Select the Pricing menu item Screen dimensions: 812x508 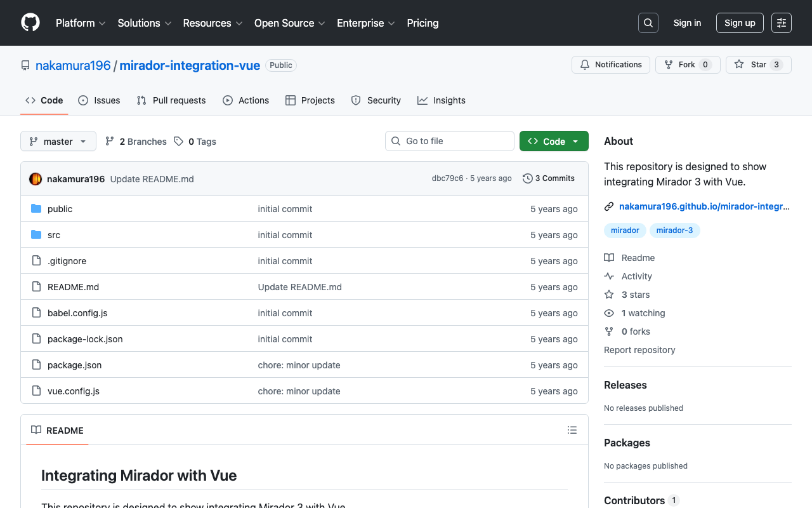(x=422, y=23)
